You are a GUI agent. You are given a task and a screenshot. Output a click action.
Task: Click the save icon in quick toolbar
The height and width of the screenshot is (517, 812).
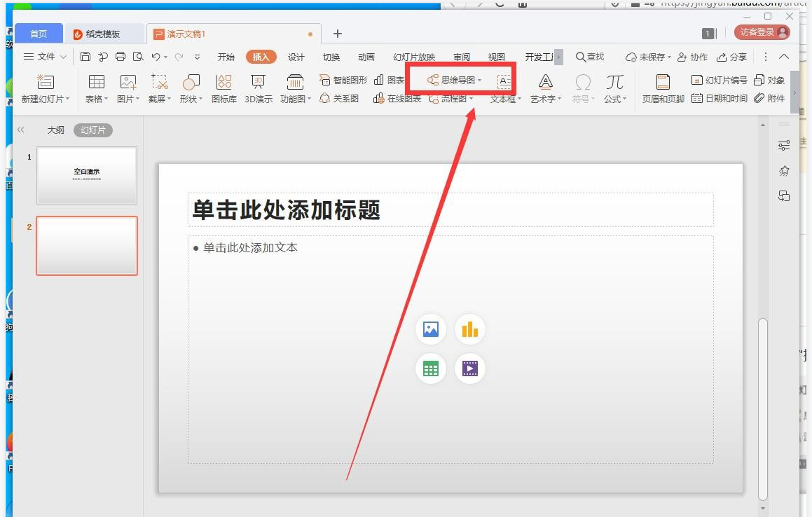(x=85, y=57)
